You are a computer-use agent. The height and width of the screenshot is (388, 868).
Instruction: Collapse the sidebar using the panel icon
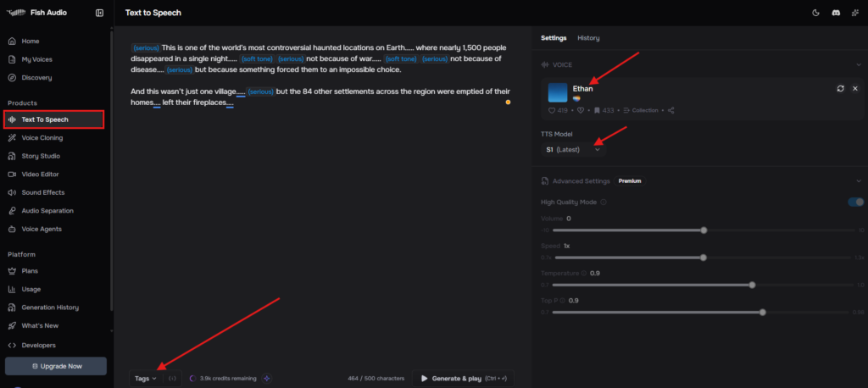[x=100, y=13]
